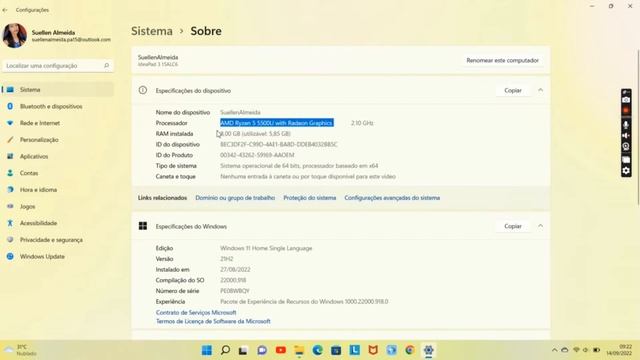Open Proteção do sistema link

pyautogui.click(x=310, y=198)
